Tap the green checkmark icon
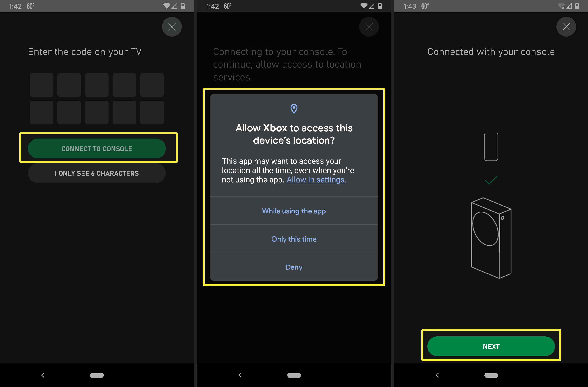 tap(491, 180)
